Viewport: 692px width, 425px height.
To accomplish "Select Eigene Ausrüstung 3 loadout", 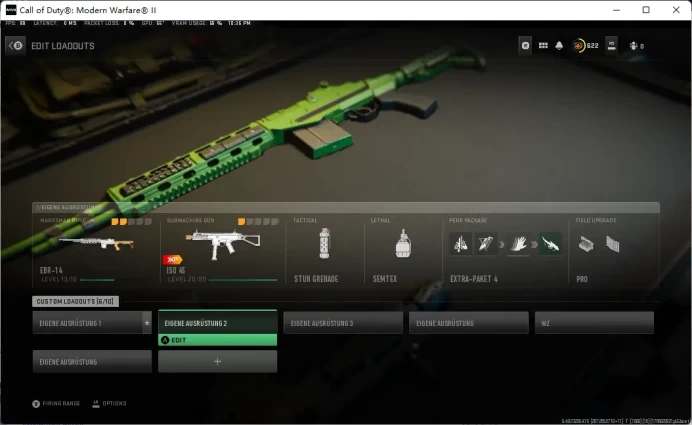I will (343, 323).
